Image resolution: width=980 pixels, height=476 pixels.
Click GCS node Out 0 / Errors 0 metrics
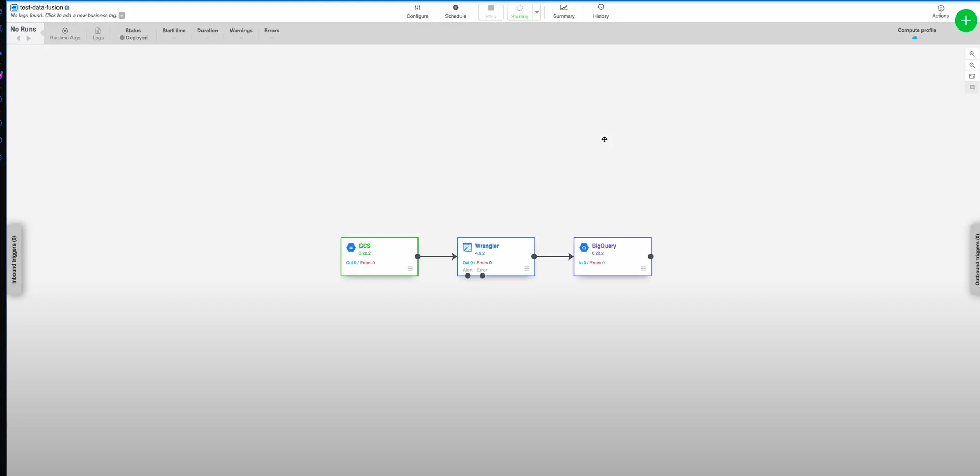tap(361, 263)
